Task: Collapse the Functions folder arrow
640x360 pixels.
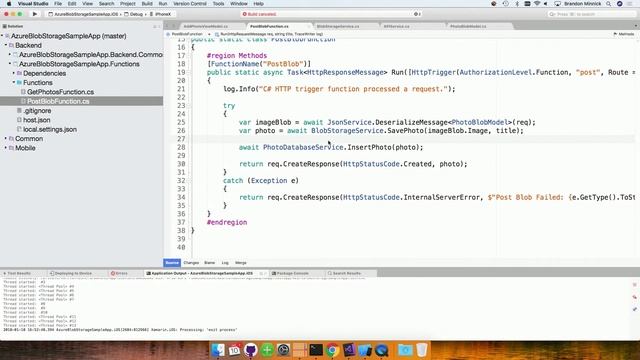Action: click(14, 82)
